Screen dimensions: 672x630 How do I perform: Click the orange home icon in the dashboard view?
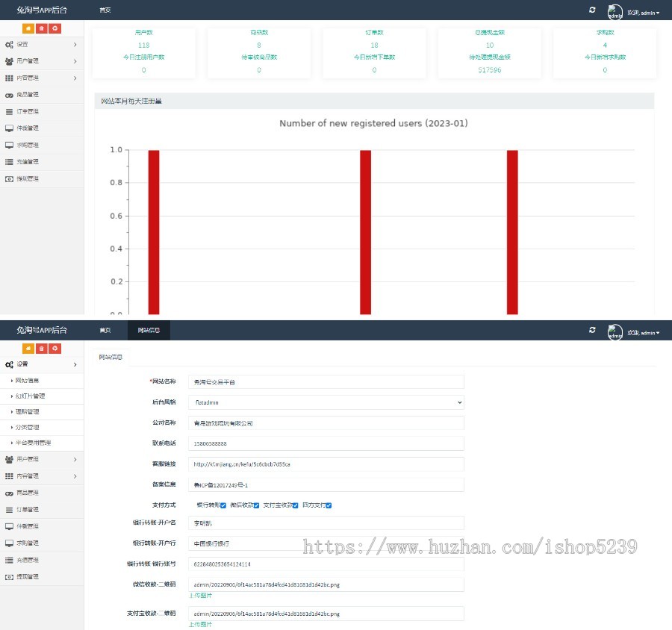click(x=28, y=28)
